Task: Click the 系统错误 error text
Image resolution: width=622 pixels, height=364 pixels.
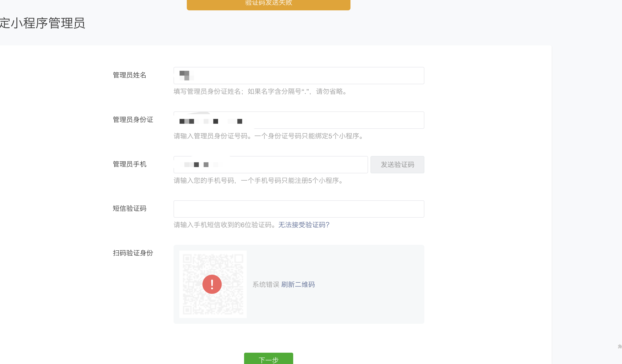Action: coord(266,285)
